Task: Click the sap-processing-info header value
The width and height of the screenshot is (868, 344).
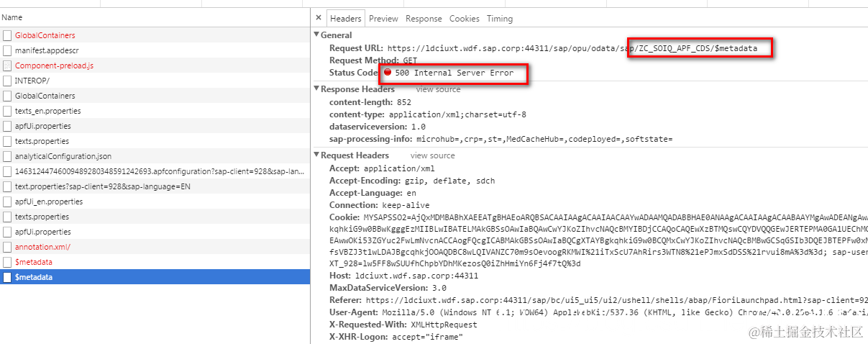Action: pyautogui.click(x=544, y=139)
